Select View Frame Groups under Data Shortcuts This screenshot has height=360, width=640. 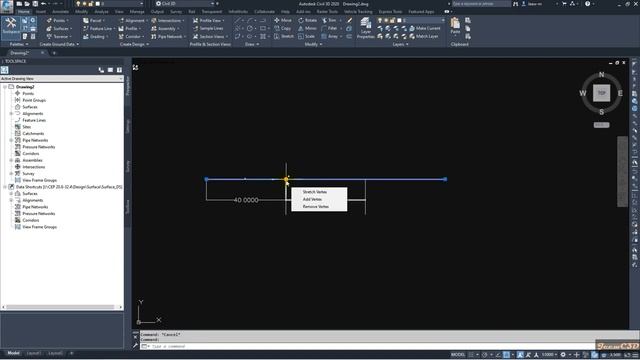tap(39, 227)
